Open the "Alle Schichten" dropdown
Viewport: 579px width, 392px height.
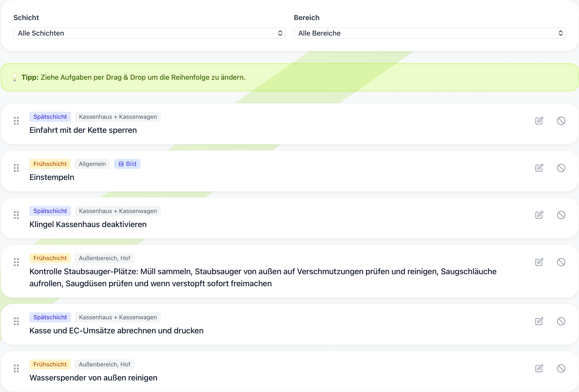pos(149,33)
